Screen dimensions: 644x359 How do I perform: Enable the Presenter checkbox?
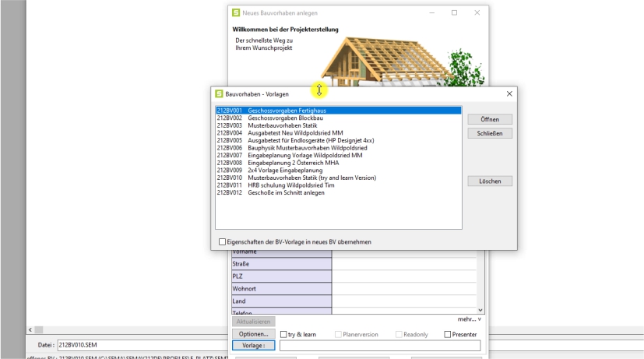tap(448, 334)
